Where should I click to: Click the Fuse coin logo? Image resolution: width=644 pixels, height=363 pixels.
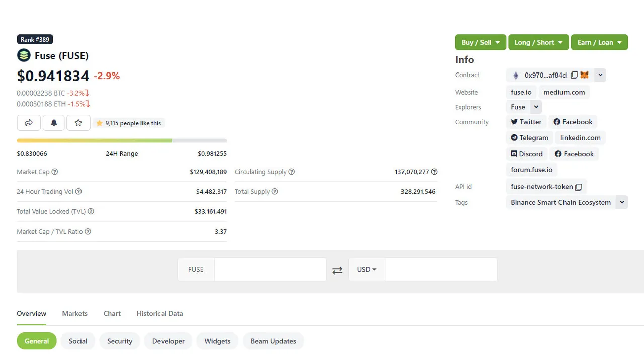click(24, 55)
